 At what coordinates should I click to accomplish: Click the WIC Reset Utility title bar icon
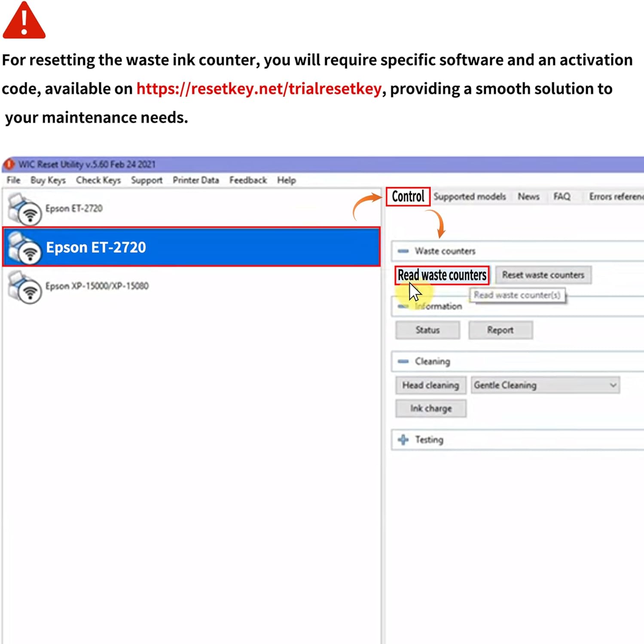click(9, 164)
